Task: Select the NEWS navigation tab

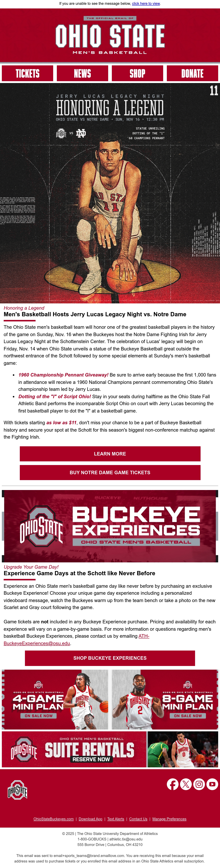Action: 82,73
